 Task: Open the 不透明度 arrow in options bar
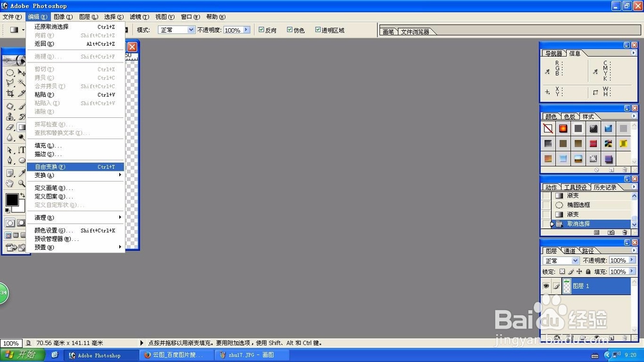247,30
